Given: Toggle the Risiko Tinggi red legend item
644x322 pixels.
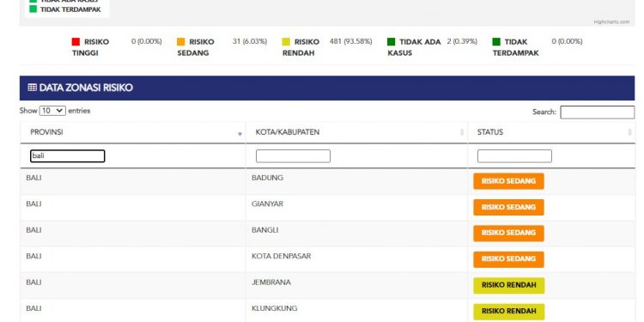Looking at the screenshot, I should point(90,47).
